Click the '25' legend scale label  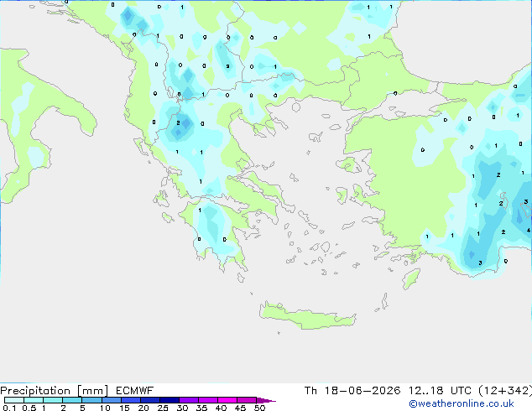[163, 408]
